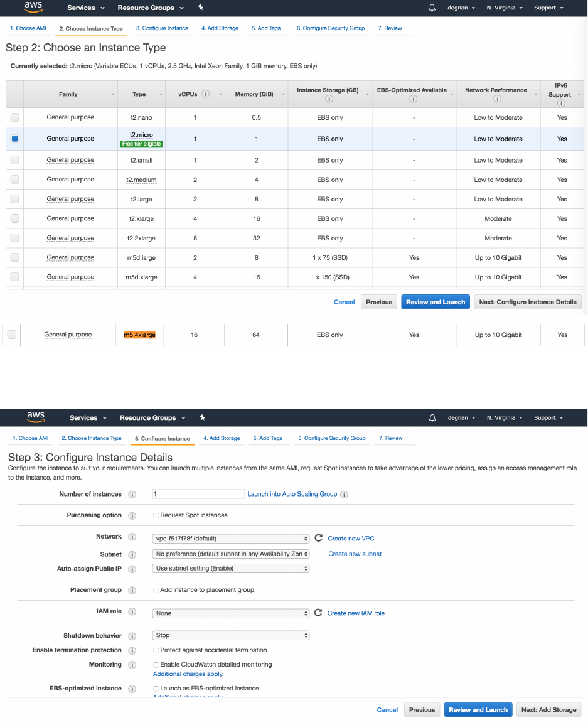The image size is (588, 725).
Task: Click Review and Launch in Step 2 screen
Action: pyautogui.click(x=436, y=302)
